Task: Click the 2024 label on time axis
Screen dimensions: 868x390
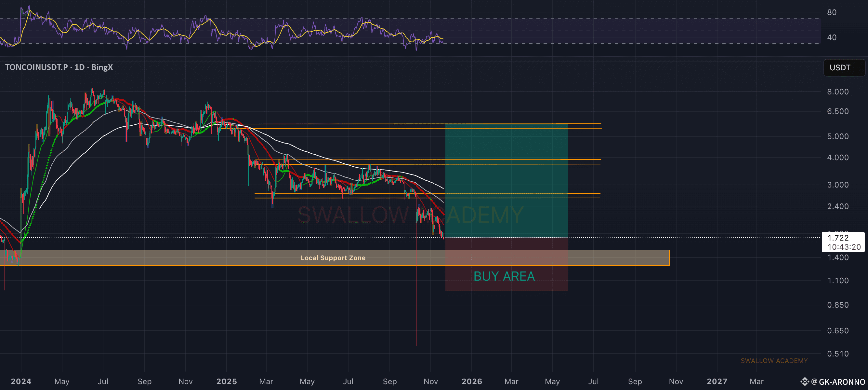Action: point(21,381)
